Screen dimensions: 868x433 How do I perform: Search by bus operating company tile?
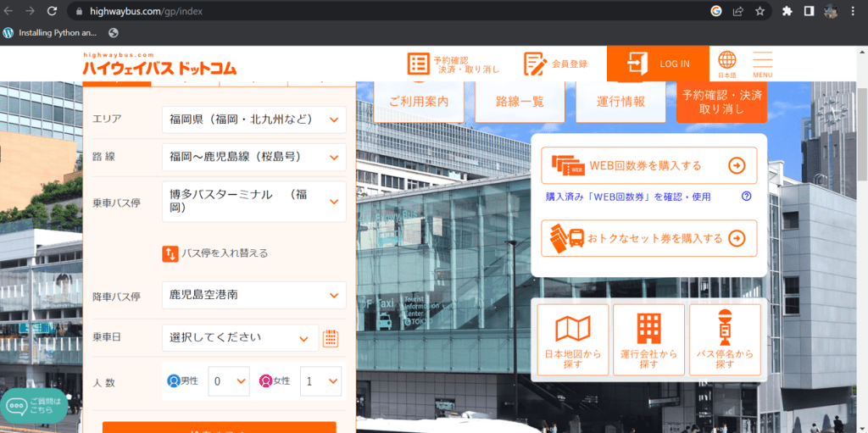click(x=648, y=340)
